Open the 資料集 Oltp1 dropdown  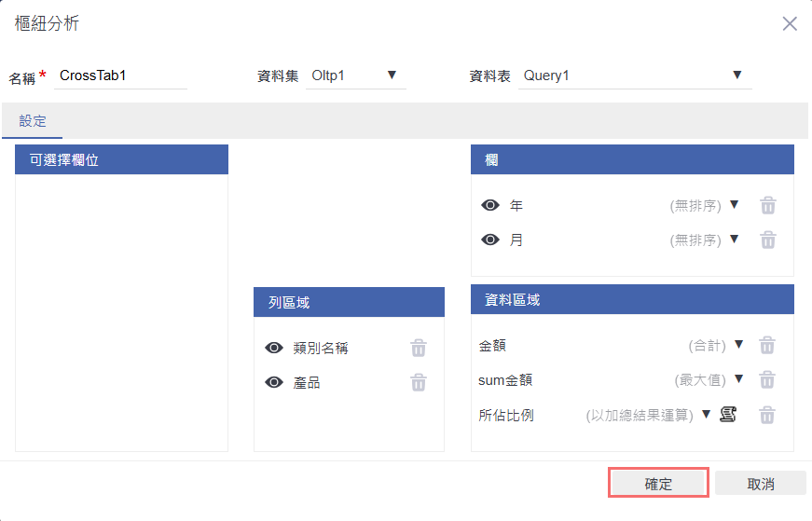pyautogui.click(x=392, y=75)
